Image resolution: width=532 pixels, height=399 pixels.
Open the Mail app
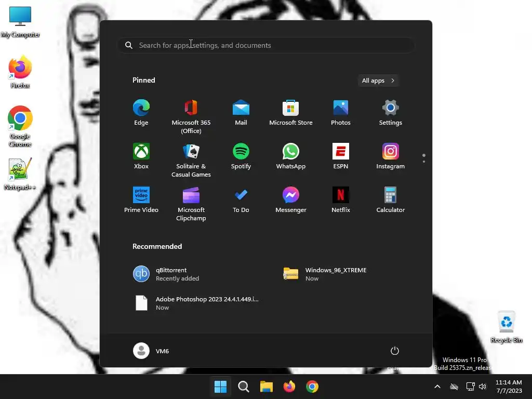[241, 113]
